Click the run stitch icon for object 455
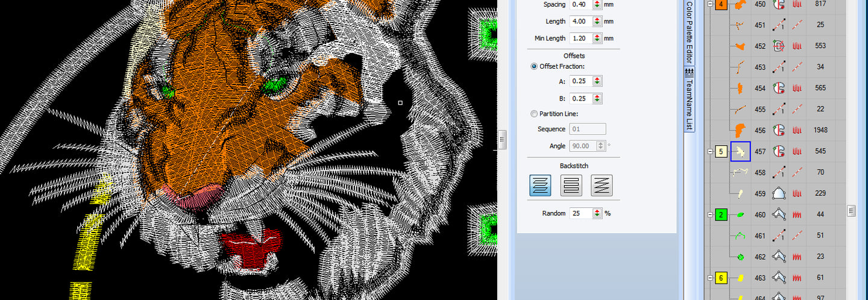Viewport: 868px width, 300px height. pyautogui.click(x=779, y=109)
